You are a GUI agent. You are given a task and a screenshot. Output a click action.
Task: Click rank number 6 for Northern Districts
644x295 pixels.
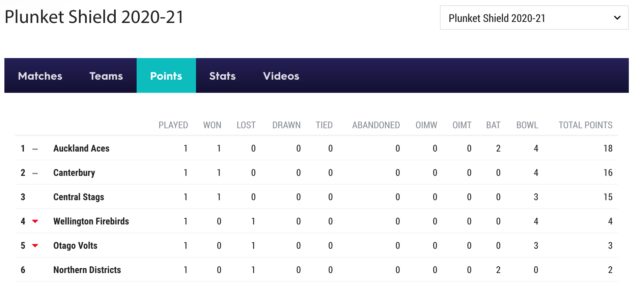coord(23,270)
